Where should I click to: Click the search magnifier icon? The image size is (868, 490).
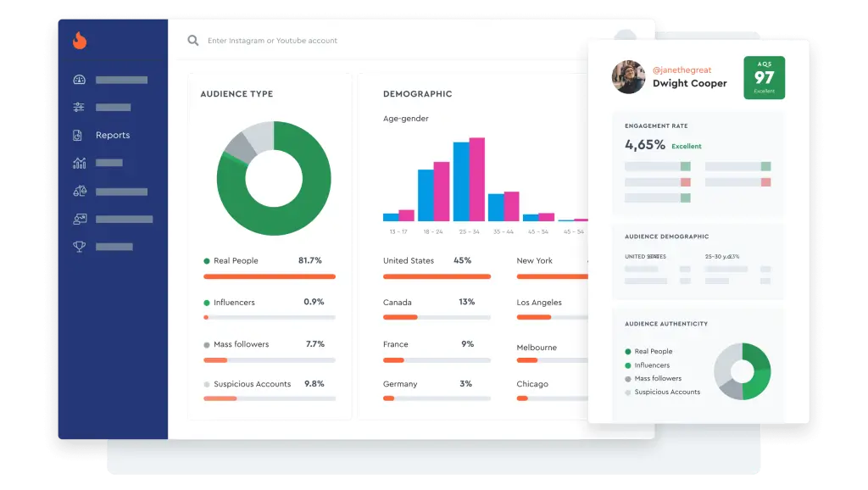pos(193,40)
